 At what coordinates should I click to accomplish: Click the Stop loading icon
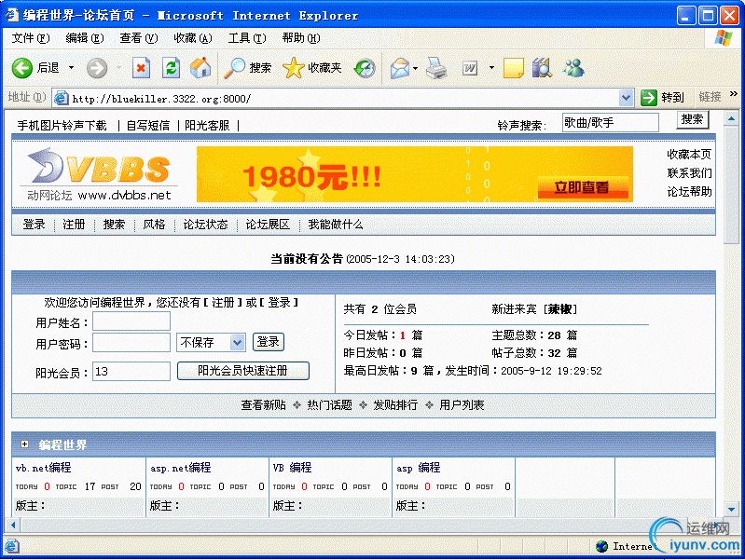[x=141, y=68]
